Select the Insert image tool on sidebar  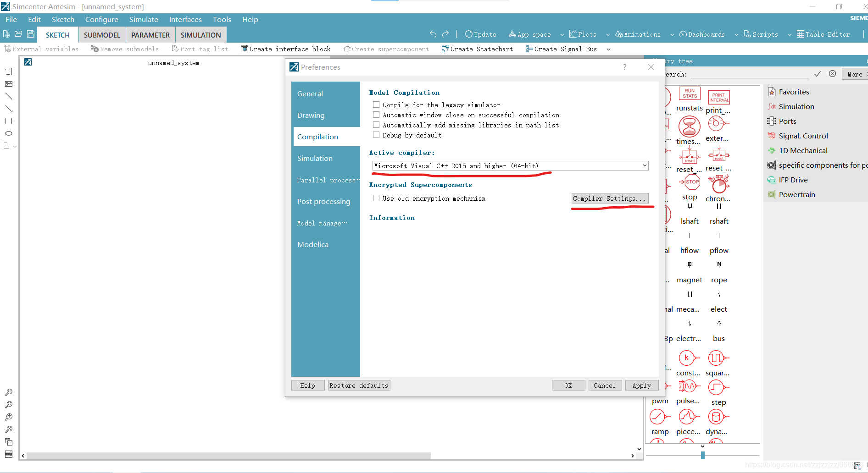[x=9, y=84]
